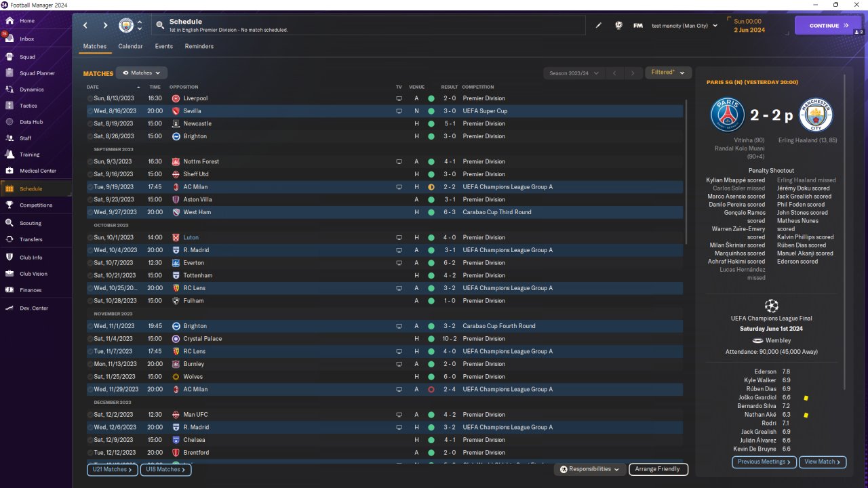Click View Match
The width and height of the screenshot is (868, 488).
(x=823, y=462)
